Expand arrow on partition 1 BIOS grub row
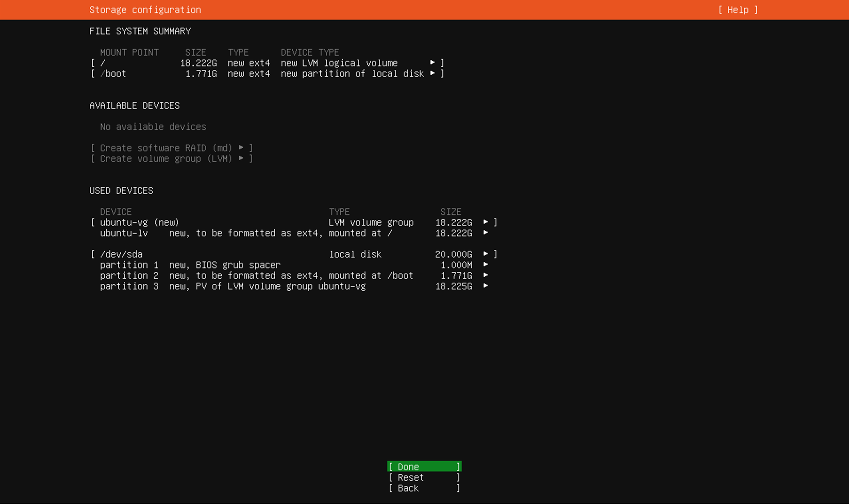The height and width of the screenshot is (504, 849). [x=485, y=264]
